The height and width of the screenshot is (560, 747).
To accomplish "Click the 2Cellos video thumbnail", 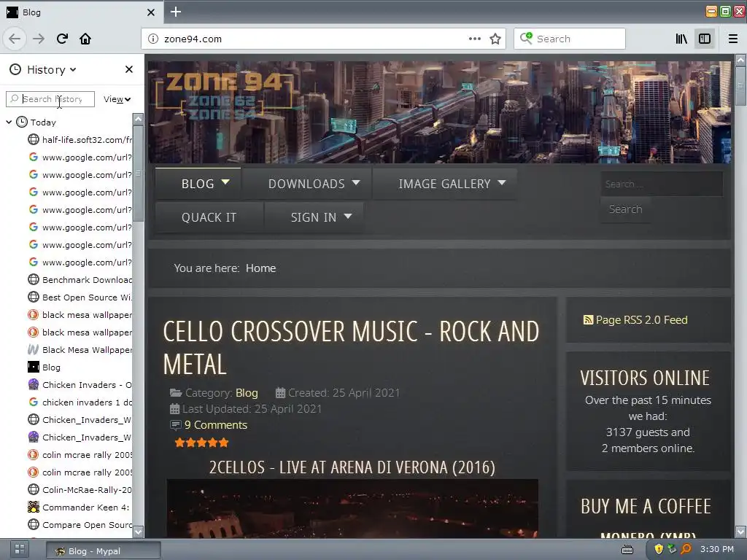I will pyautogui.click(x=352, y=508).
